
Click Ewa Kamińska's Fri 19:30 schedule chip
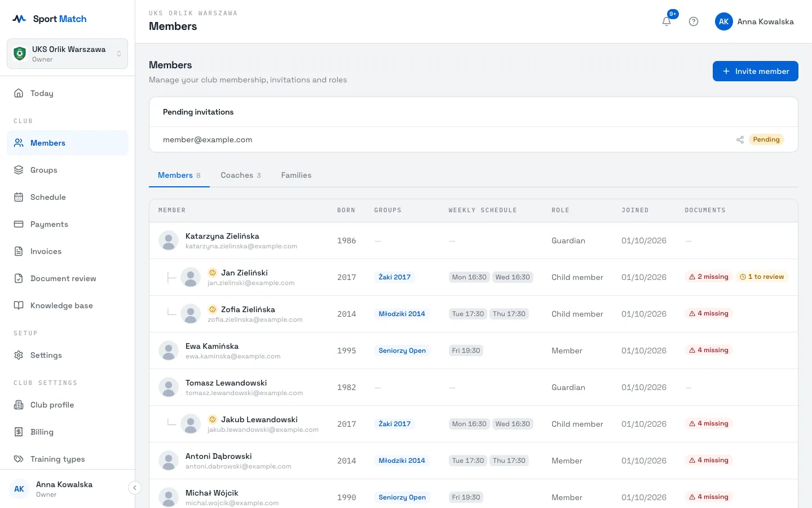pyautogui.click(x=466, y=351)
